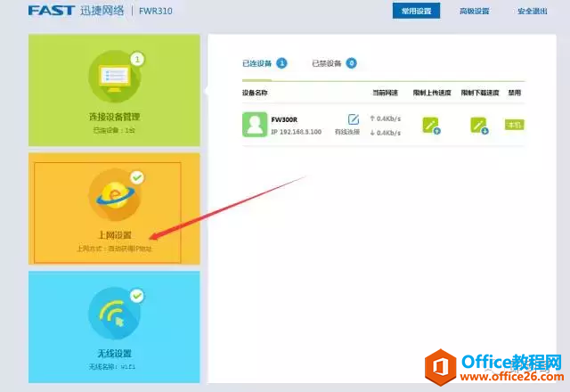Click the 设备名称 column header

coord(255,93)
